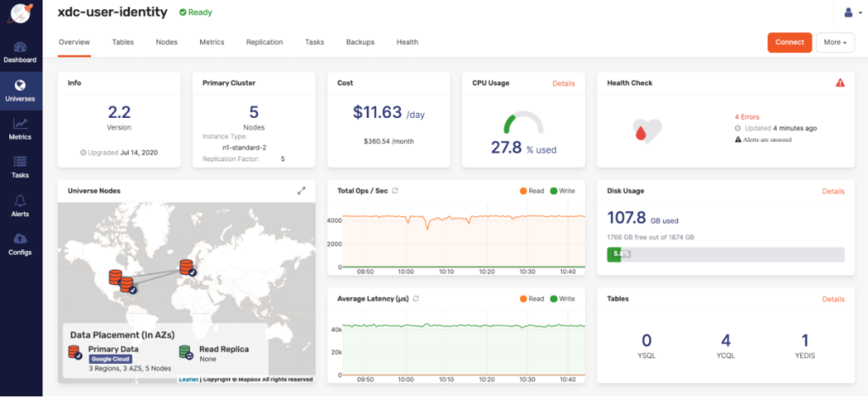Click the alerts snoozed warning icon
The height and width of the screenshot is (397, 868).
point(738,139)
